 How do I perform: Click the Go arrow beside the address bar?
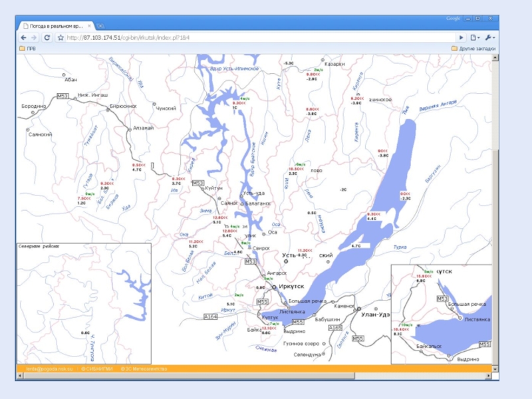[x=462, y=38]
